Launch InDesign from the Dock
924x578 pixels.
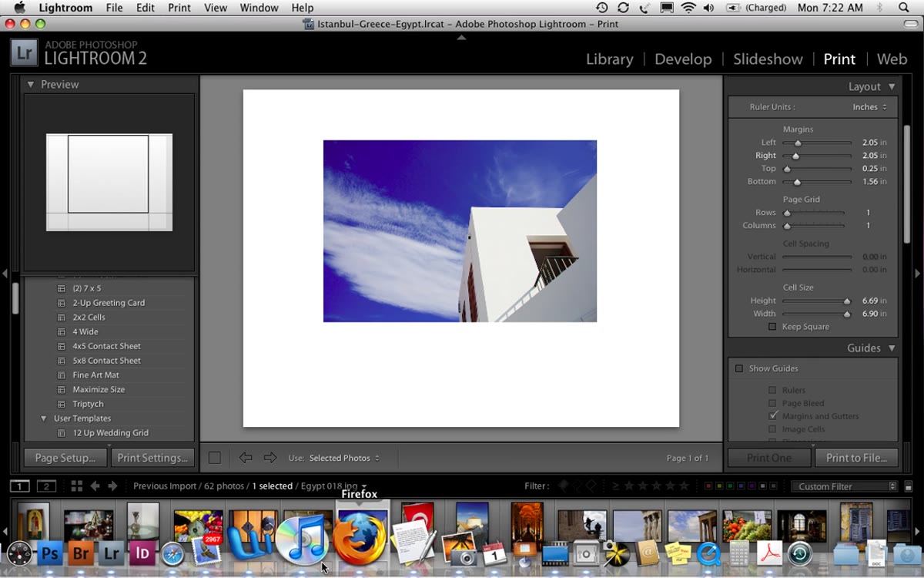142,553
